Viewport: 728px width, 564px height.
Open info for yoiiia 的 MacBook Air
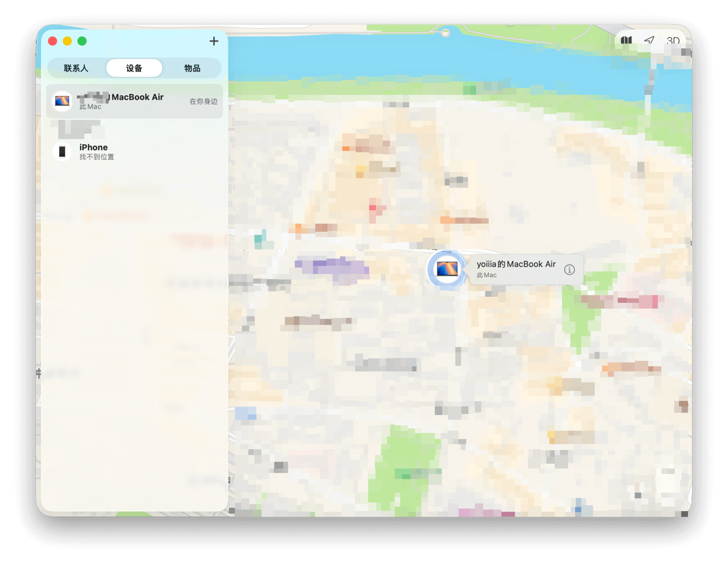tap(569, 269)
